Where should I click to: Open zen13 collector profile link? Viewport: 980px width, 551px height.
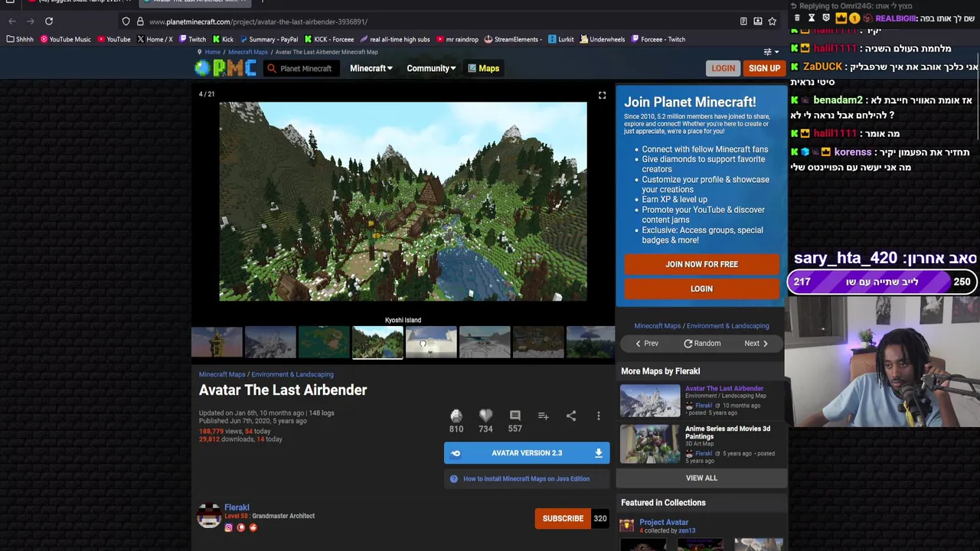(687, 531)
